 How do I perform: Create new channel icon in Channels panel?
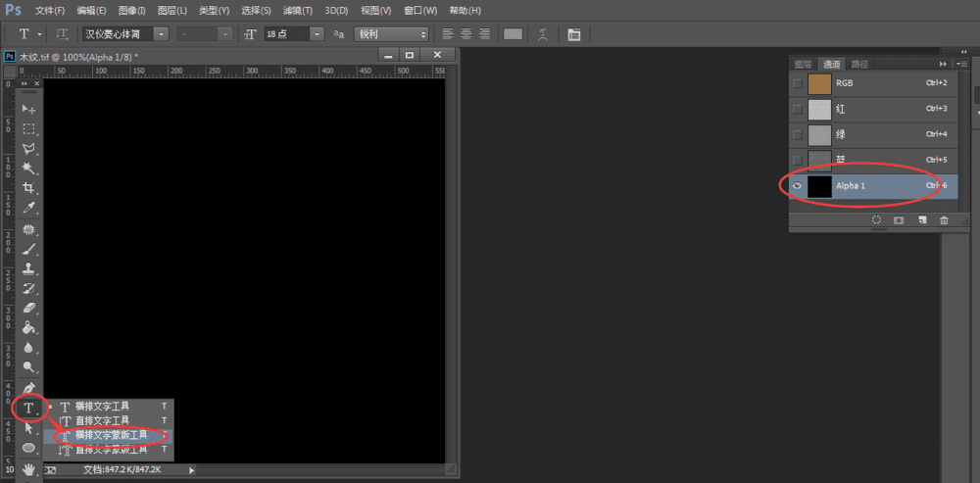tap(922, 220)
